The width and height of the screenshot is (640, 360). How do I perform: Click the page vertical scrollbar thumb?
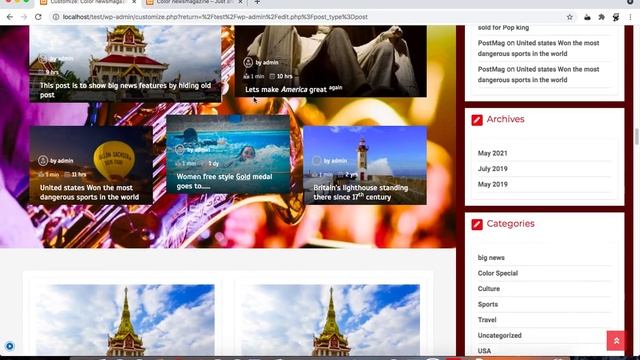tap(636, 136)
